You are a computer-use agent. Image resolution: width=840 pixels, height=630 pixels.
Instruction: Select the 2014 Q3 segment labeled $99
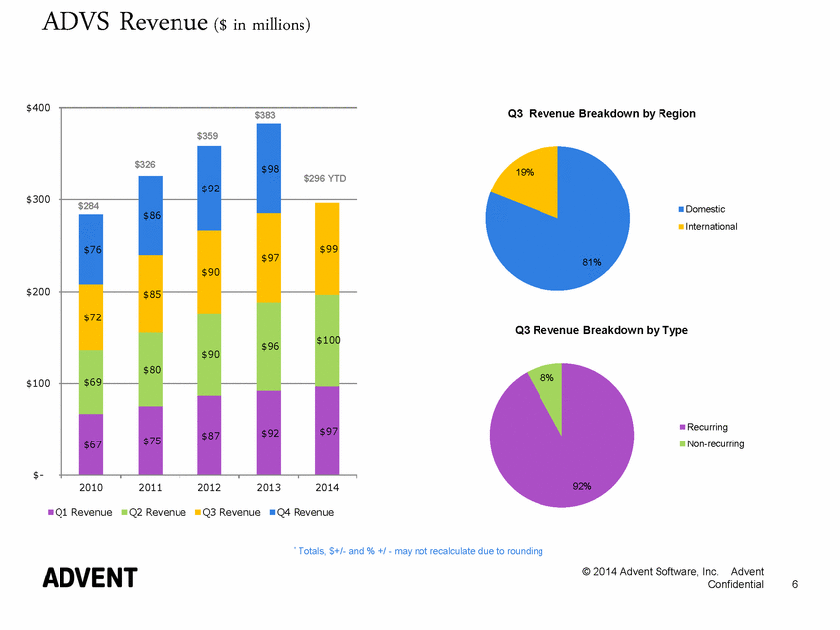[x=327, y=249]
